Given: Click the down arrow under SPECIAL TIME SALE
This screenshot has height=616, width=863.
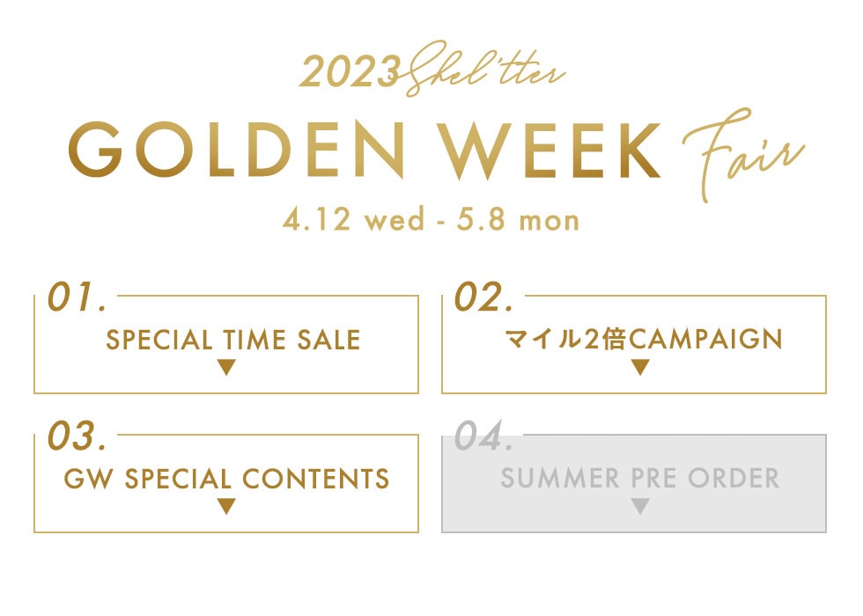Looking at the screenshot, I should [226, 368].
